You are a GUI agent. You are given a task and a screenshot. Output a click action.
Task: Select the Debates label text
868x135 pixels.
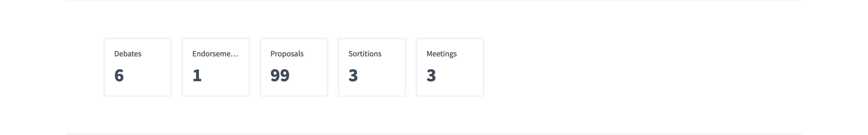[x=128, y=54]
